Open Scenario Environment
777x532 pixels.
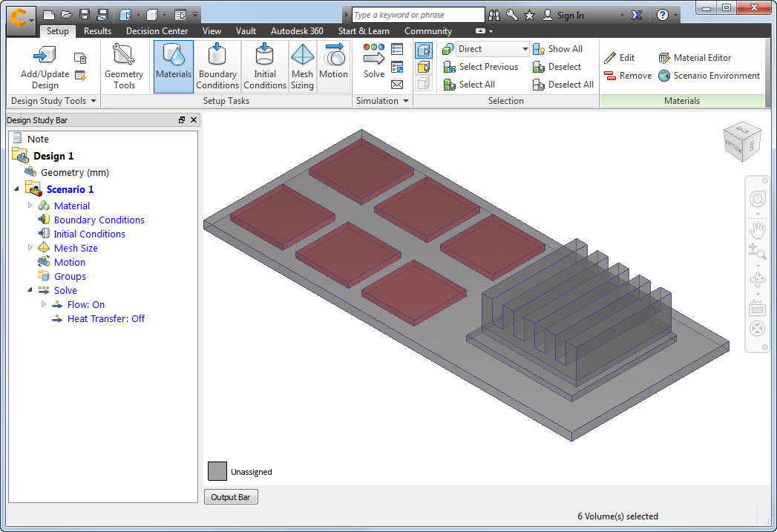709,76
